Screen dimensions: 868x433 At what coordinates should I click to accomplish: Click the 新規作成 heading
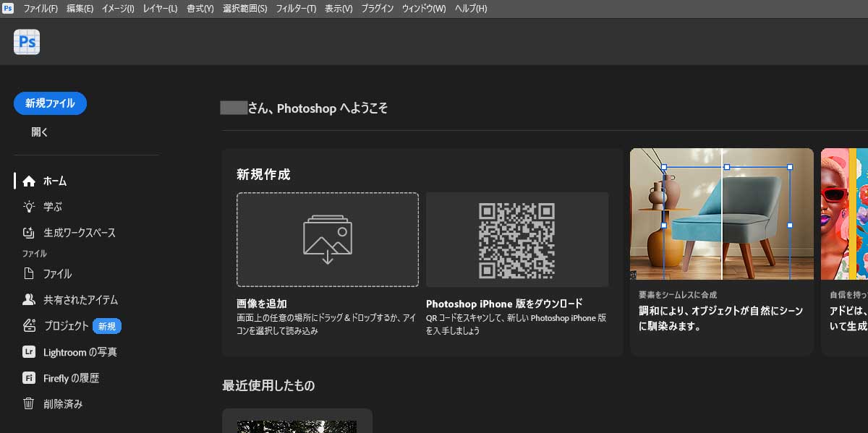tap(263, 174)
